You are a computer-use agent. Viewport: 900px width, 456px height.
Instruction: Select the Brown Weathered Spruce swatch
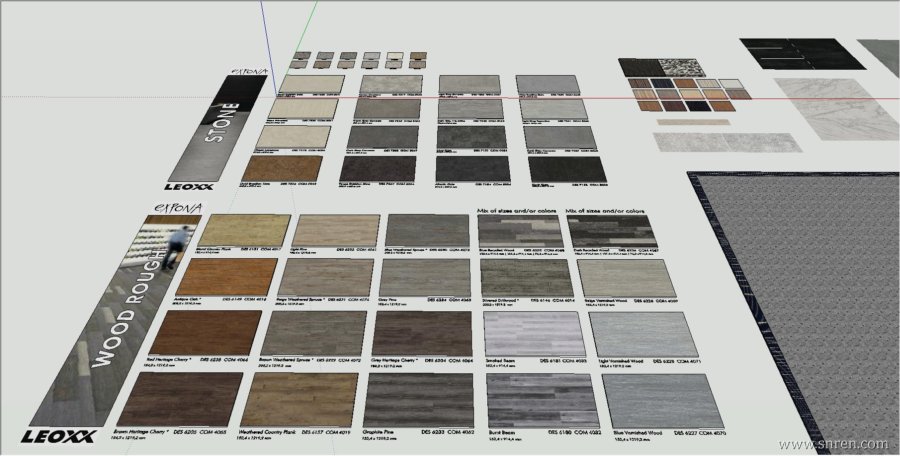point(313,333)
